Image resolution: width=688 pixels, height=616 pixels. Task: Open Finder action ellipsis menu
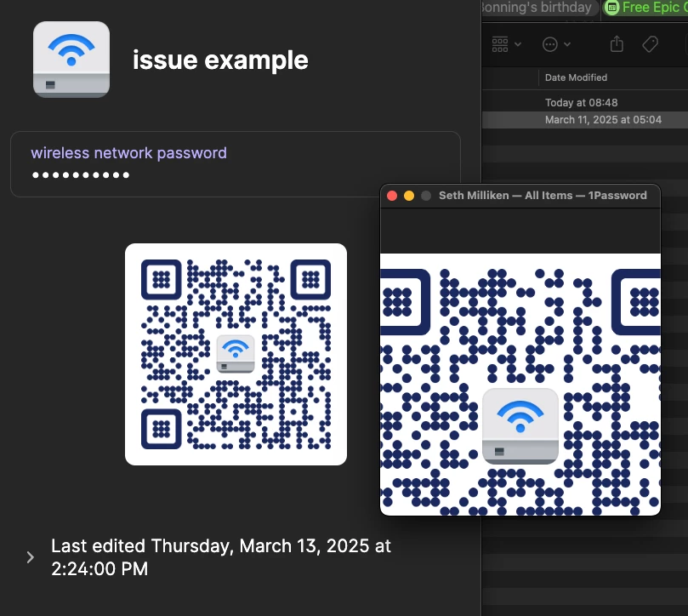click(556, 44)
